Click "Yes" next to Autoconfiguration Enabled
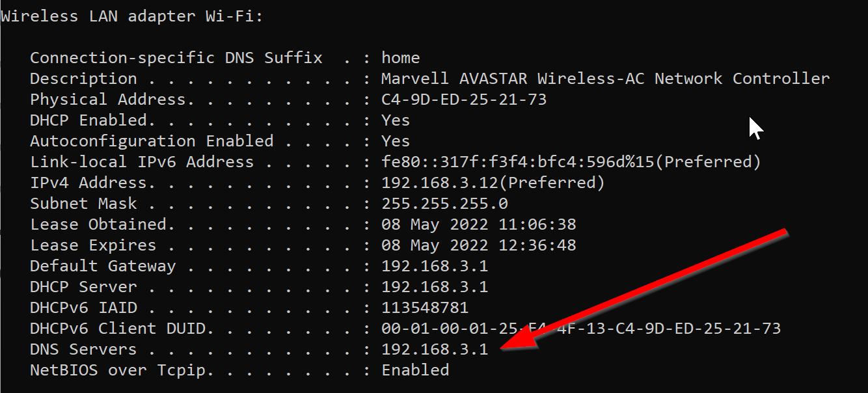 396,141
